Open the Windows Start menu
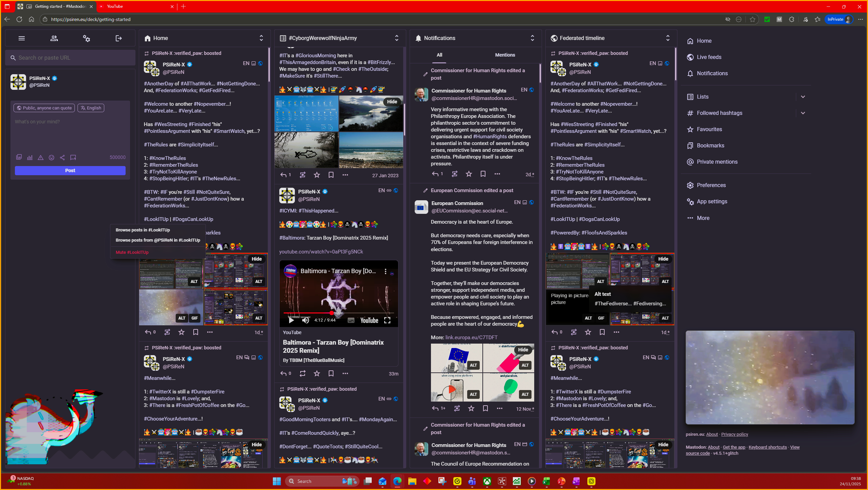Viewport: 868px width, 490px height. pyautogui.click(x=277, y=481)
